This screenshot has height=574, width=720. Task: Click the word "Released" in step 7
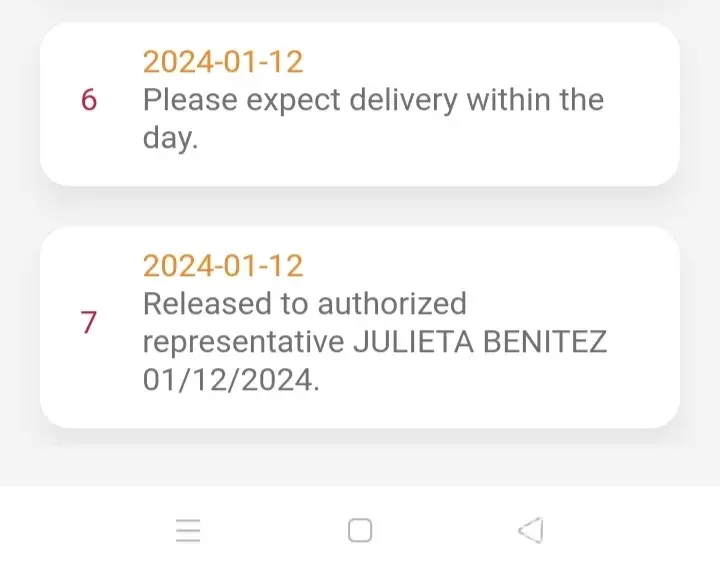point(205,303)
